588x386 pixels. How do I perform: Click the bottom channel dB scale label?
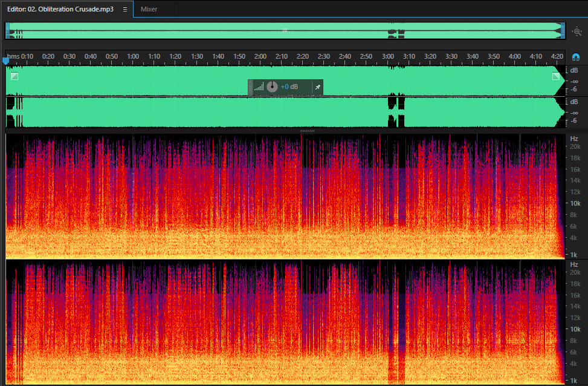[573, 102]
